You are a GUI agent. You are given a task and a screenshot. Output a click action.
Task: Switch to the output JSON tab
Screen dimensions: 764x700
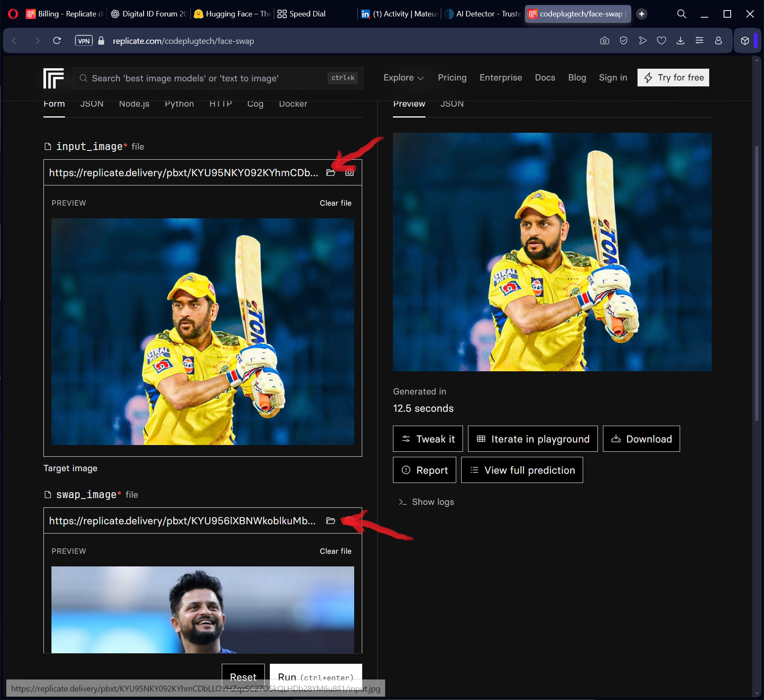(452, 104)
